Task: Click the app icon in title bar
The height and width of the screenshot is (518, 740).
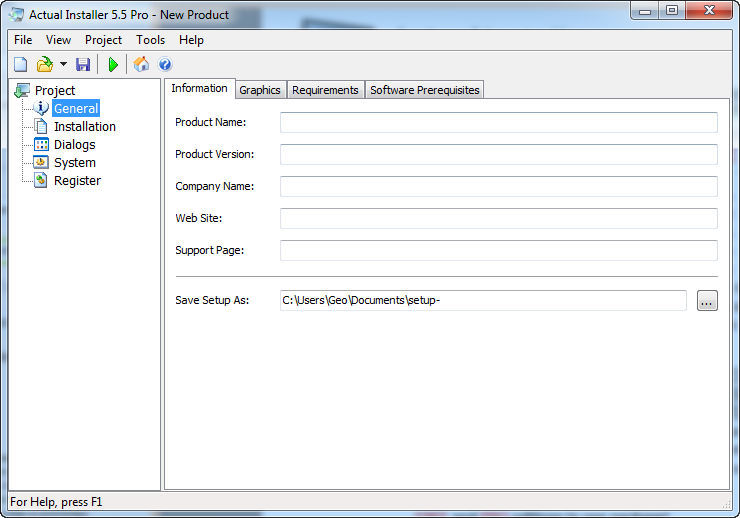Action: click(x=17, y=15)
